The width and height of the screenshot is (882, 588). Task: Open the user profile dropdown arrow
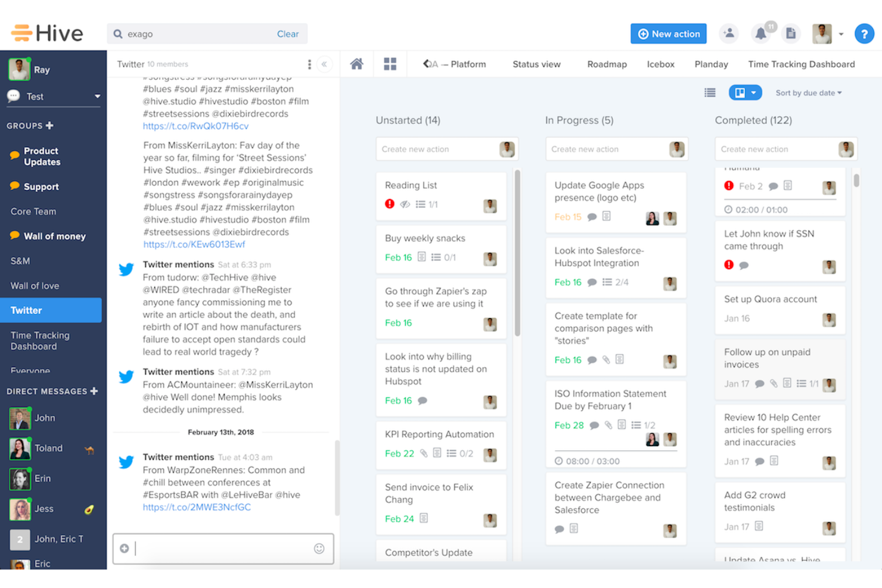pyautogui.click(x=841, y=34)
